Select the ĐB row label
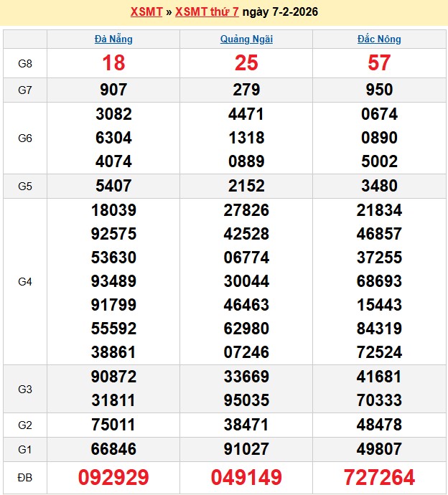This screenshot has width=448, height=495. pos(25,477)
